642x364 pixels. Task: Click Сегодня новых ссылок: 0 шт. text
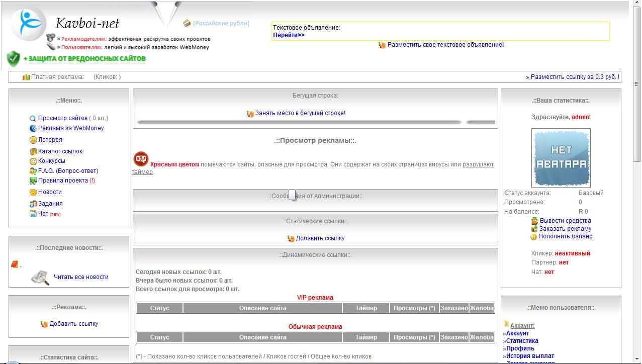[x=178, y=272]
